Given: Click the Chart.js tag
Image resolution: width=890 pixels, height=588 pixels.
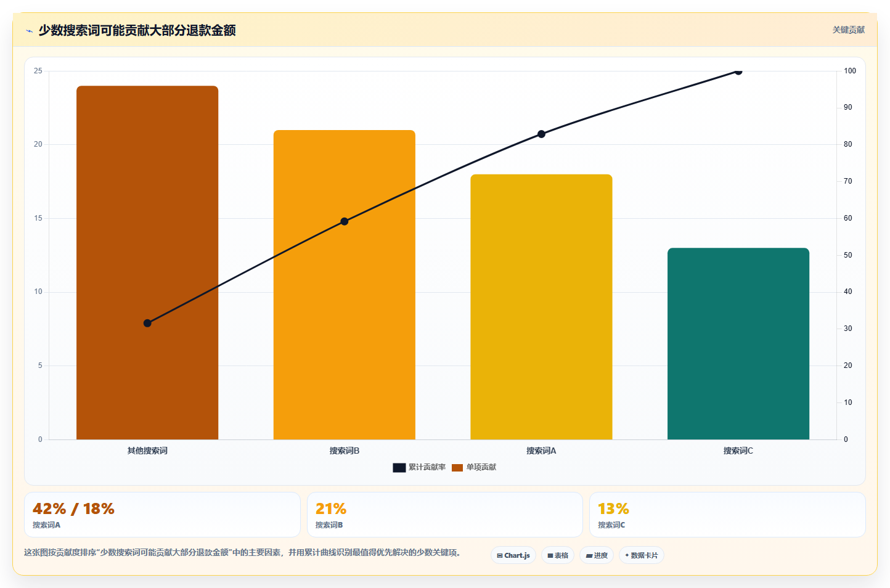Looking at the screenshot, I should 513,555.
